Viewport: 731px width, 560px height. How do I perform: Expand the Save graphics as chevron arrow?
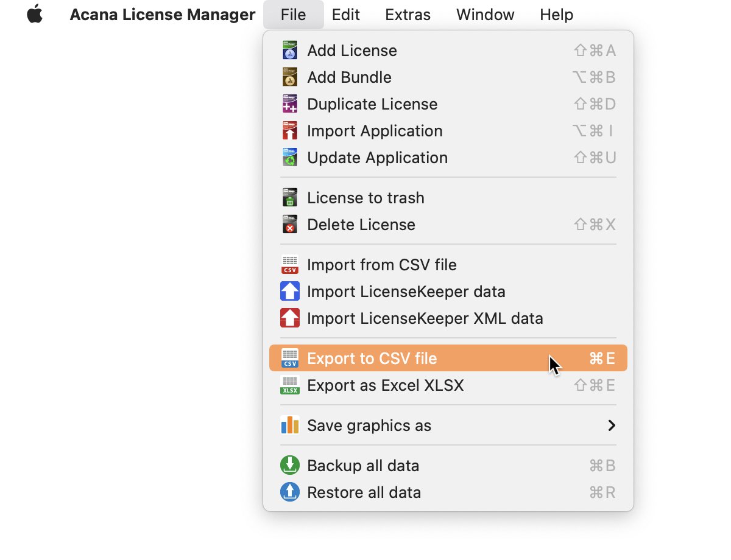612,425
